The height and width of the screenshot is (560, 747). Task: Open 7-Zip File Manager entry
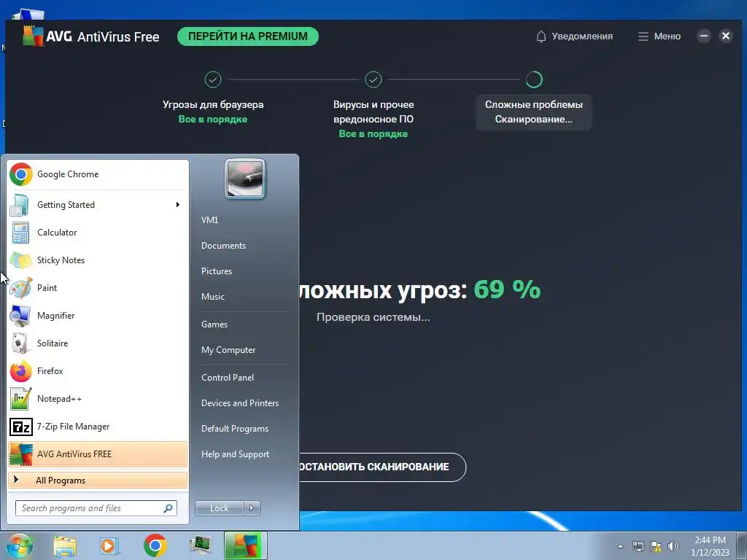98,426
